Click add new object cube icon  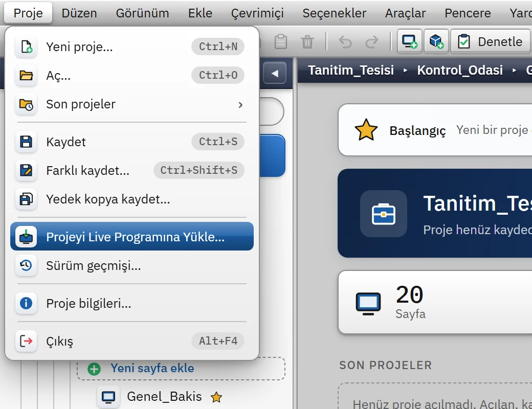click(436, 41)
